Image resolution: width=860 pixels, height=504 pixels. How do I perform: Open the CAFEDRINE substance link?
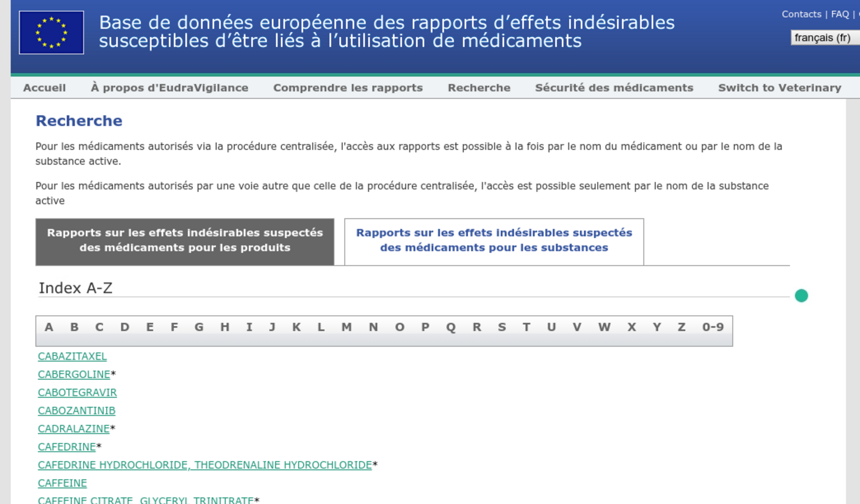(67, 447)
